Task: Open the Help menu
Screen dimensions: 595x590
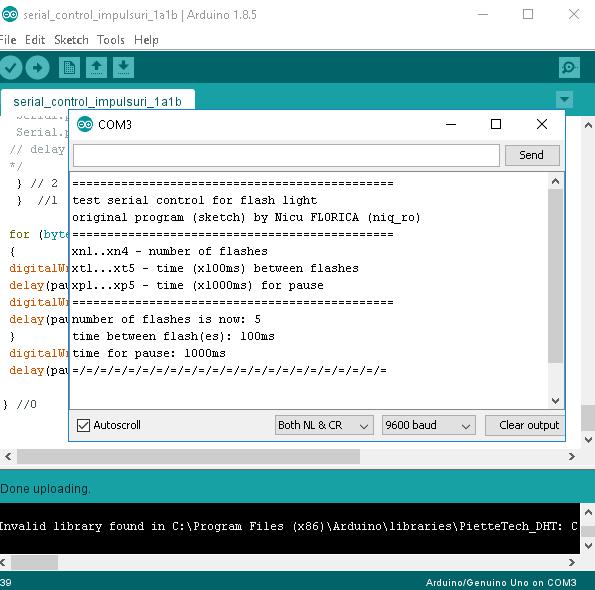Action: click(x=146, y=40)
